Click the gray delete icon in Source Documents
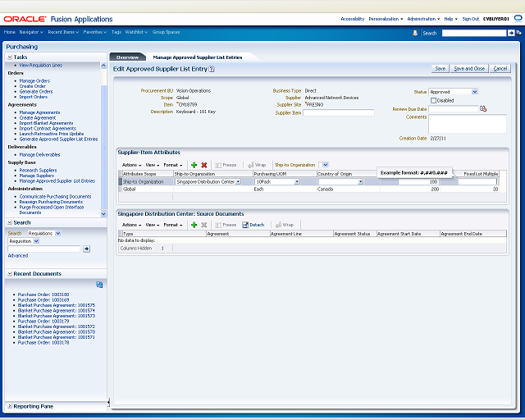Image resolution: width=525 pixels, height=420 pixels. coord(204,225)
